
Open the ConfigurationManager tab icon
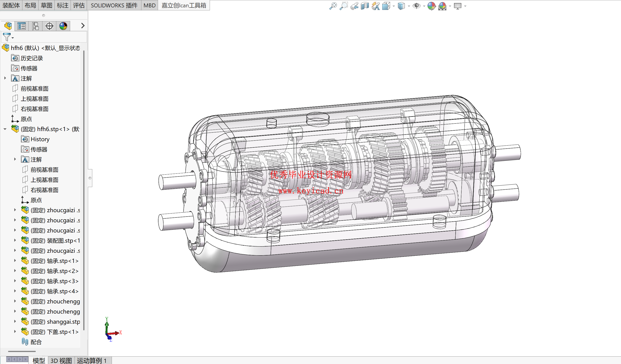coord(36,26)
